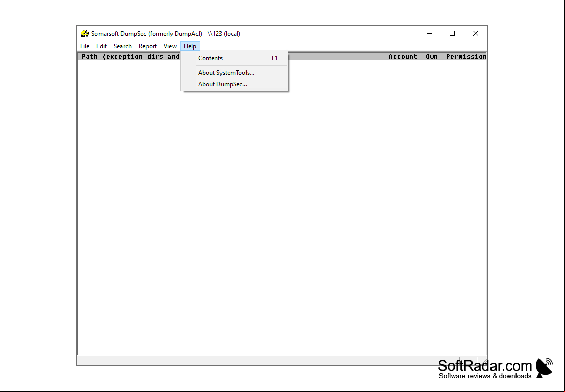Click the Account column header

[403, 56]
